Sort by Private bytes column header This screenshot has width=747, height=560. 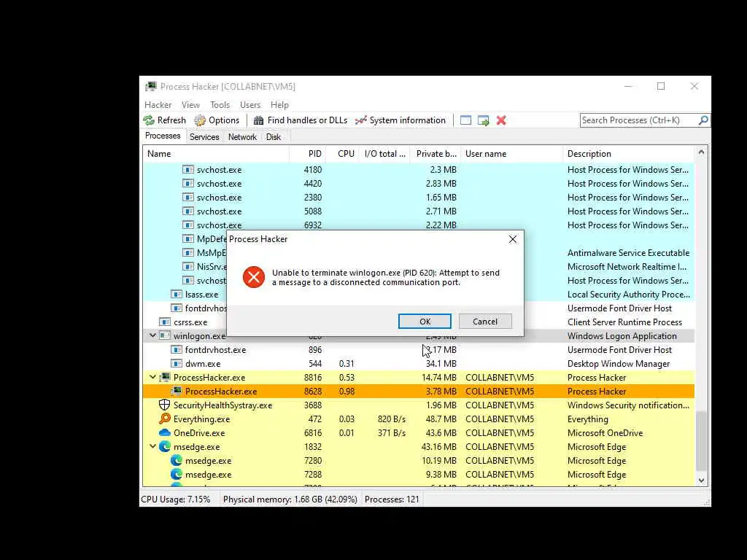tap(436, 154)
